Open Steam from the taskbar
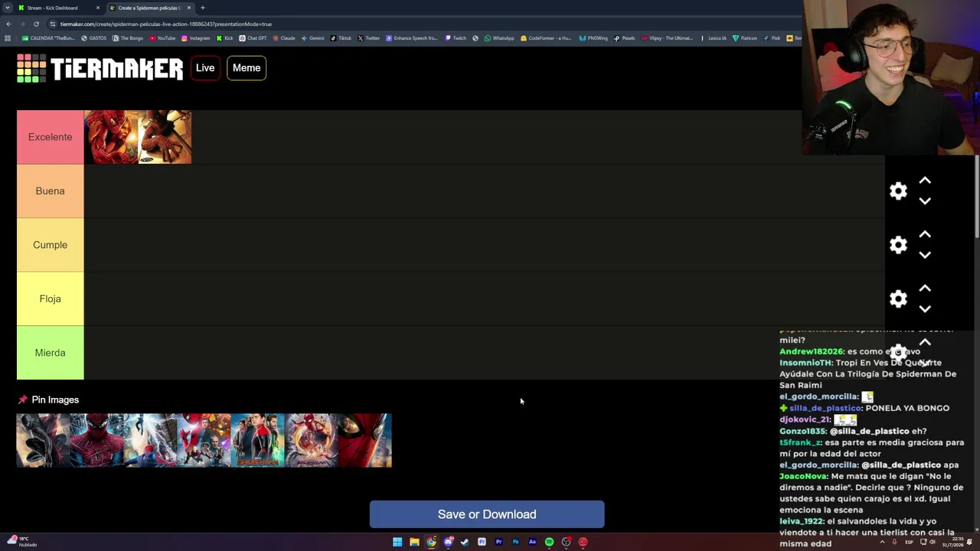 (x=465, y=542)
